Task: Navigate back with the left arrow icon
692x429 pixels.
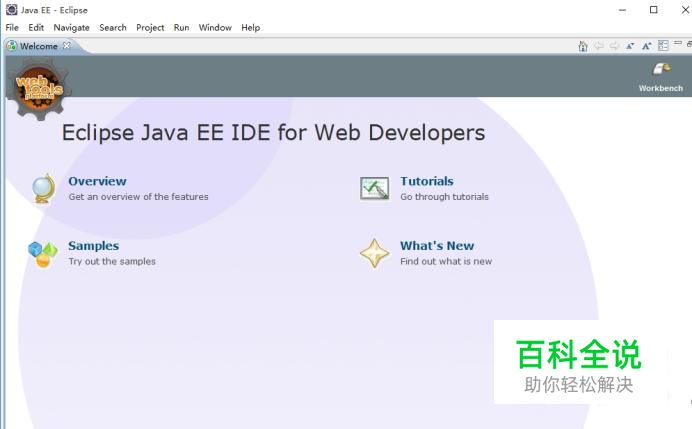Action: pos(599,45)
